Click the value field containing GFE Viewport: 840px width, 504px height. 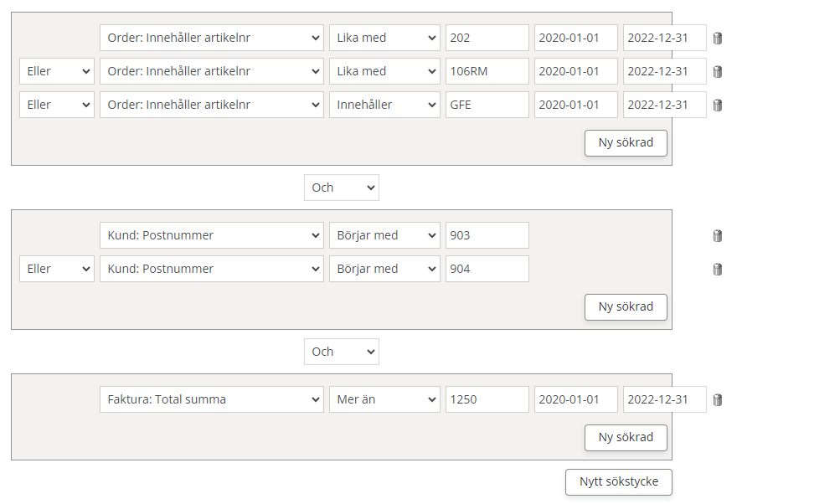coord(487,105)
